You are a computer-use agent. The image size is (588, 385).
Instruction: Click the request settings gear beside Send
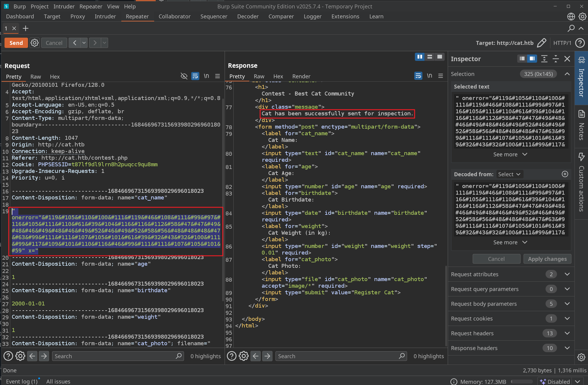coord(35,43)
